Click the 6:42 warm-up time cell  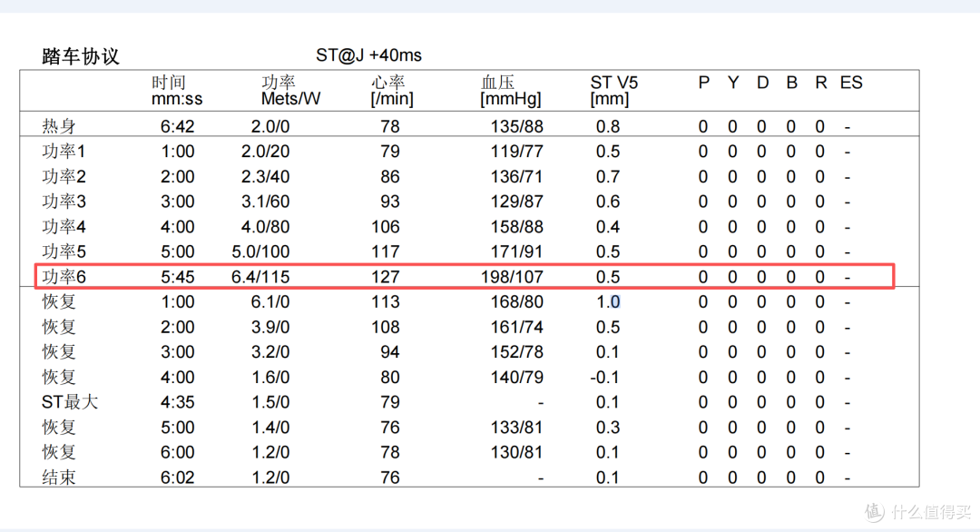[x=178, y=127]
